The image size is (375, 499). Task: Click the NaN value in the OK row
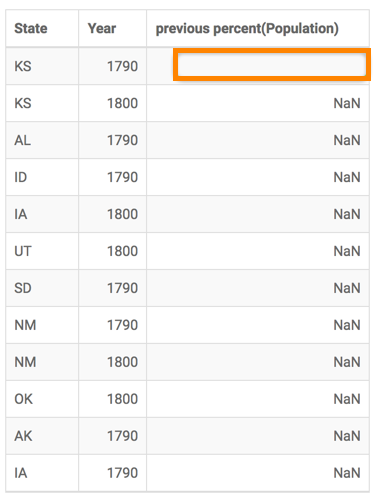coord(347,399)
